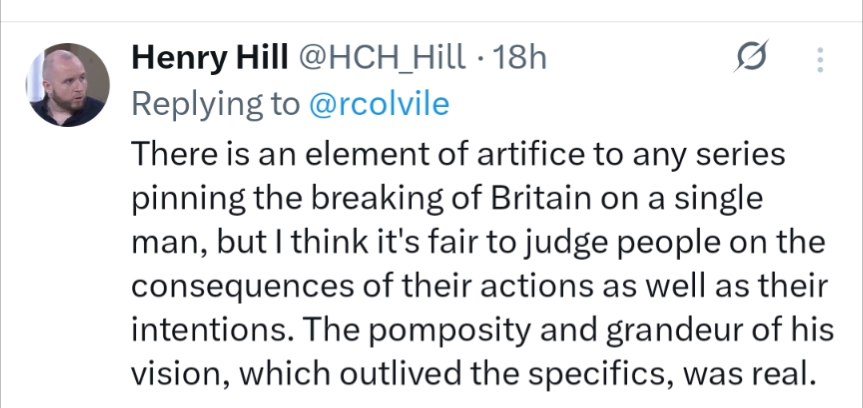Click the tweet's first line about artifice

pyautogui.click(x=455, y=153)
